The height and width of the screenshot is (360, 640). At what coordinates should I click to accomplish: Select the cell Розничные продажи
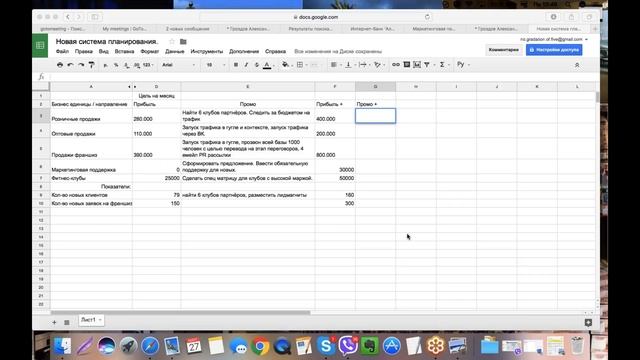(91, 116)
